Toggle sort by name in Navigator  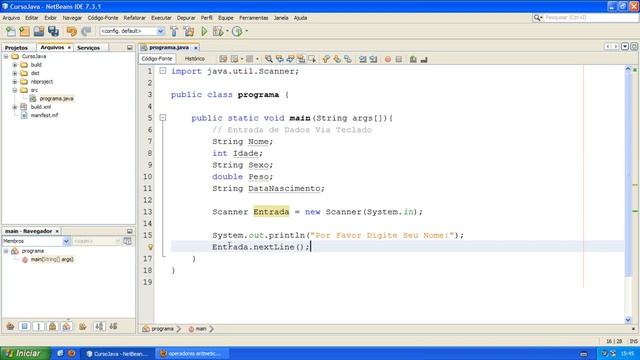[x=99, y=326]
